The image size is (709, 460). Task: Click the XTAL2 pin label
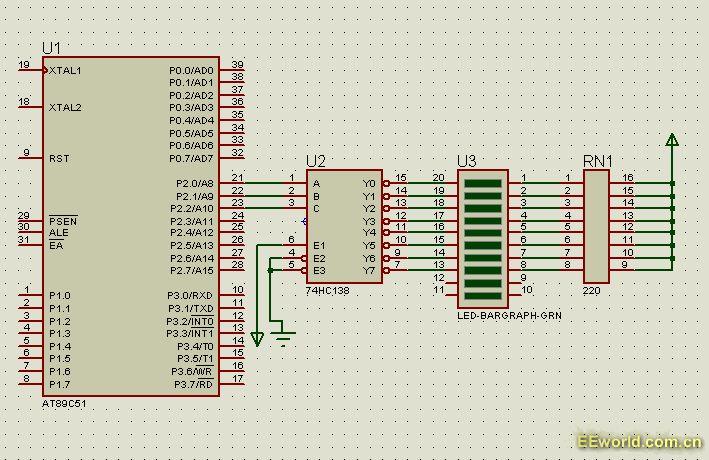pos(65,108)
